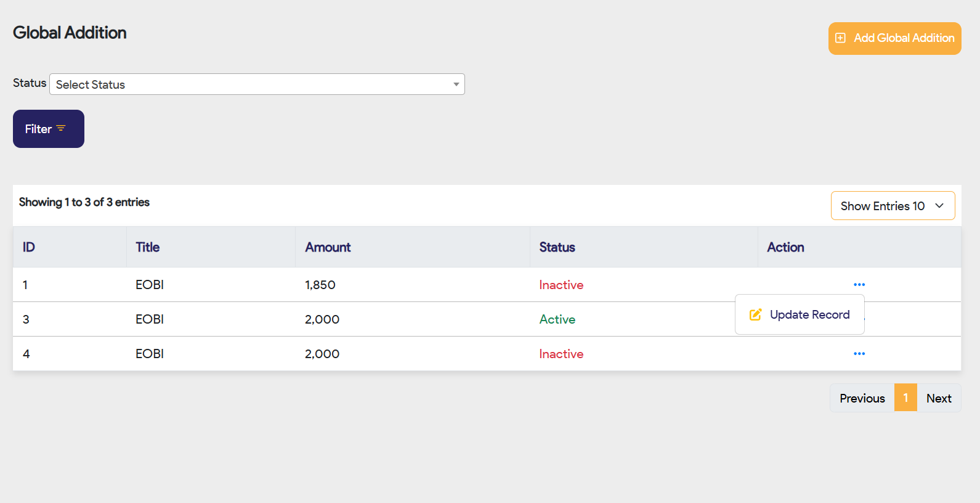Click the 1,850 amount cell

[x=320, y=285]
